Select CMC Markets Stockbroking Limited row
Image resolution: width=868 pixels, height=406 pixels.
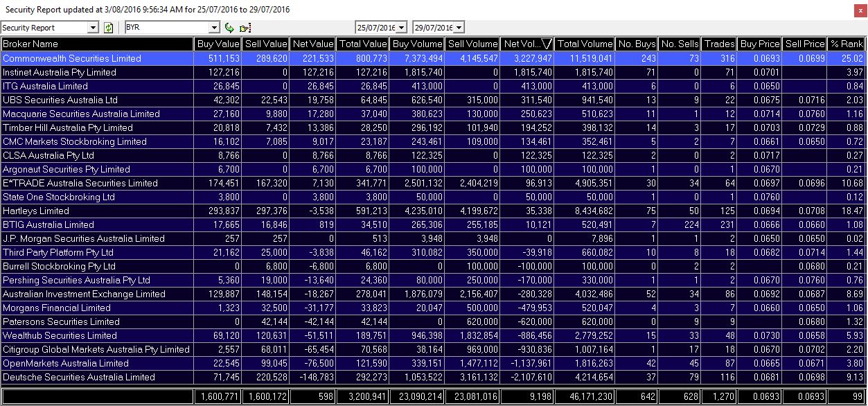point(433,141)
